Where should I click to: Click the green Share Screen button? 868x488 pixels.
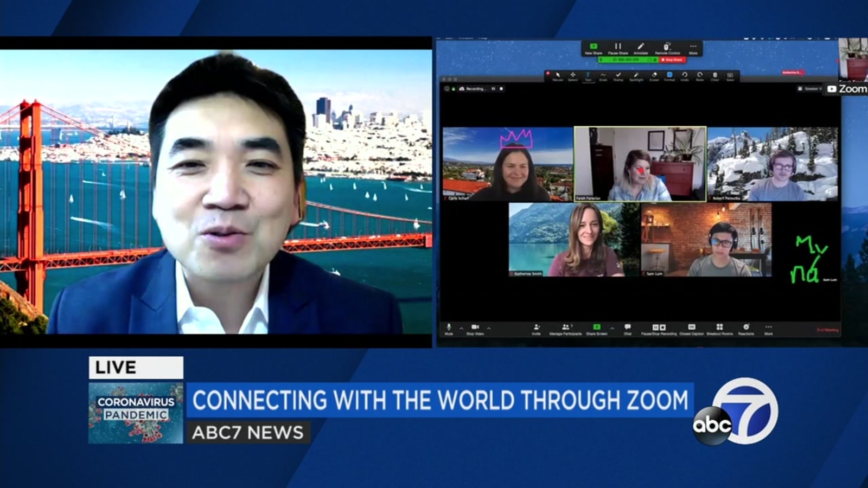pyautogui.click(x=597, y=329)
